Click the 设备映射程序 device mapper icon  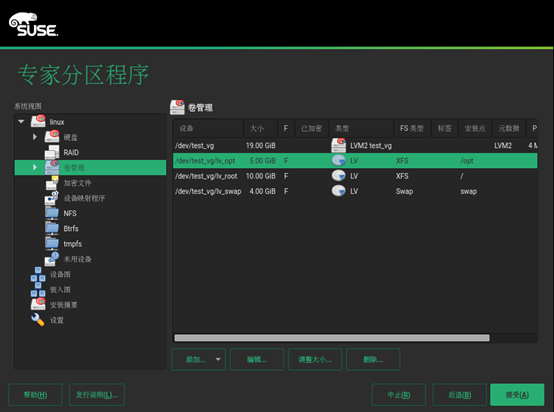click(x=52, y=198)
